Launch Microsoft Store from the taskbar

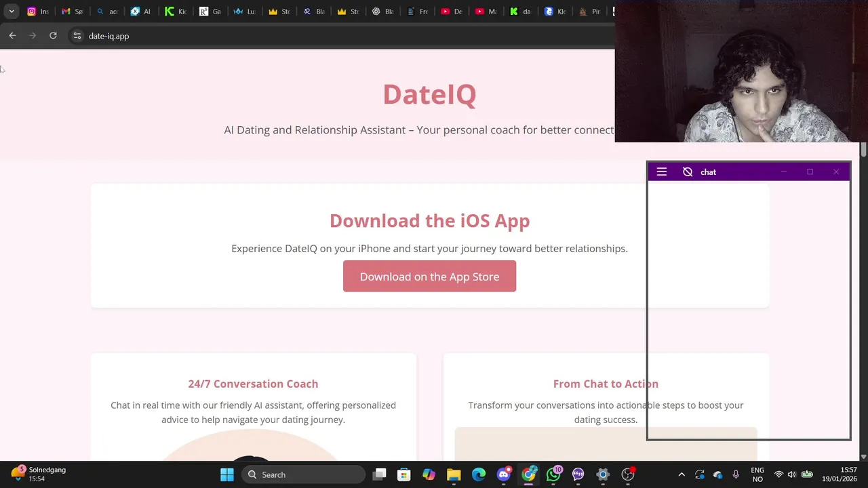point(404,474)
